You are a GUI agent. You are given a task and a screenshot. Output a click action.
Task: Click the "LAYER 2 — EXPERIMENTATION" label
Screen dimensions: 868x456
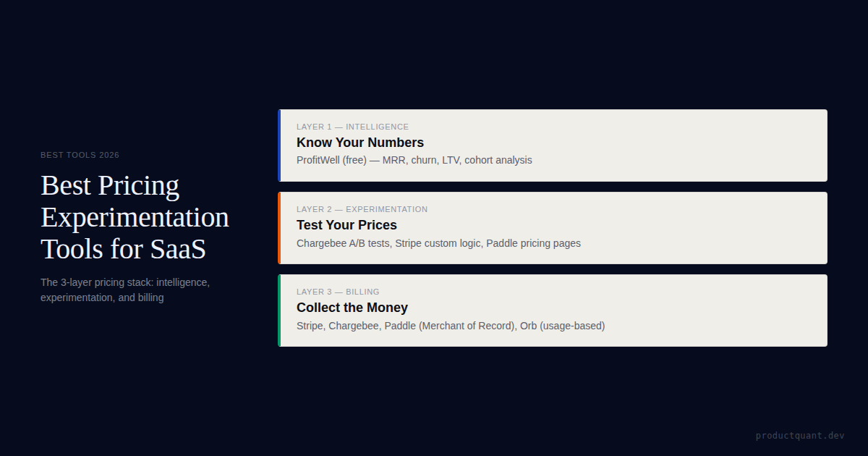tap(362, 209)
